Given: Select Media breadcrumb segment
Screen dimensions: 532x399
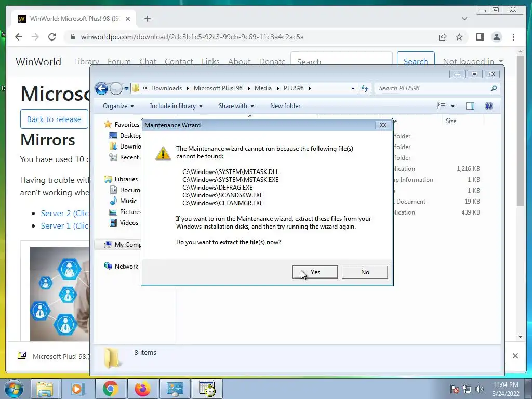Looking at the screenshot, I should 263,88.
